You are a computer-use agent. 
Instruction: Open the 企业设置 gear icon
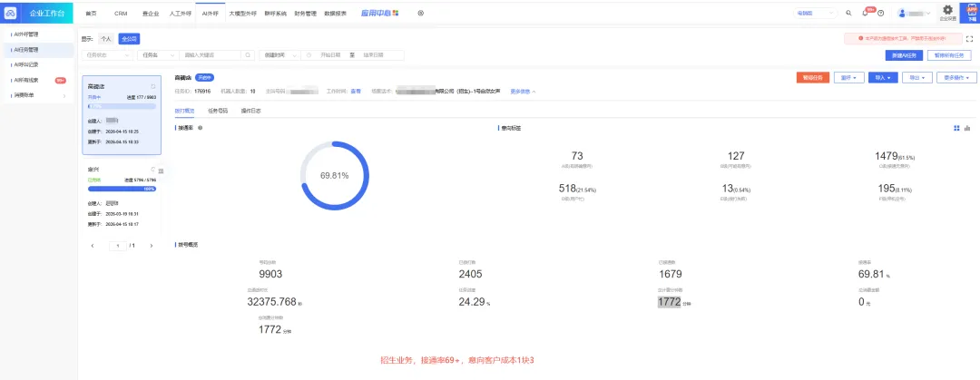tap(947, 10)
